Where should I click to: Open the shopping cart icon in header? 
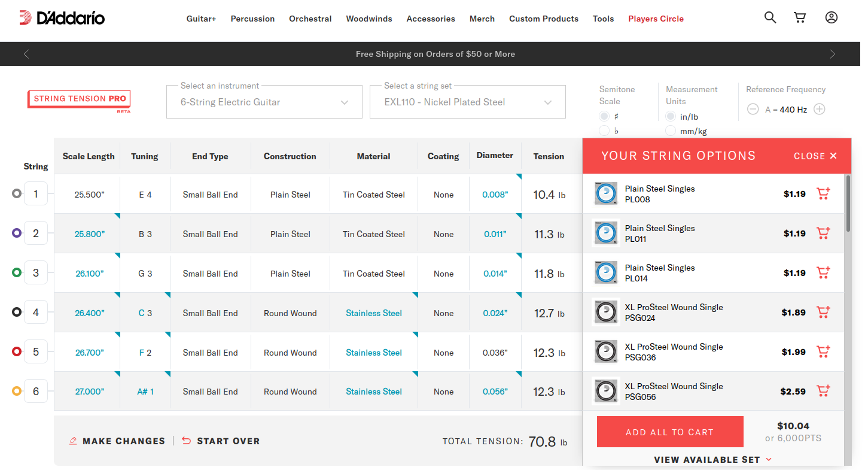[x=800, y=18]
